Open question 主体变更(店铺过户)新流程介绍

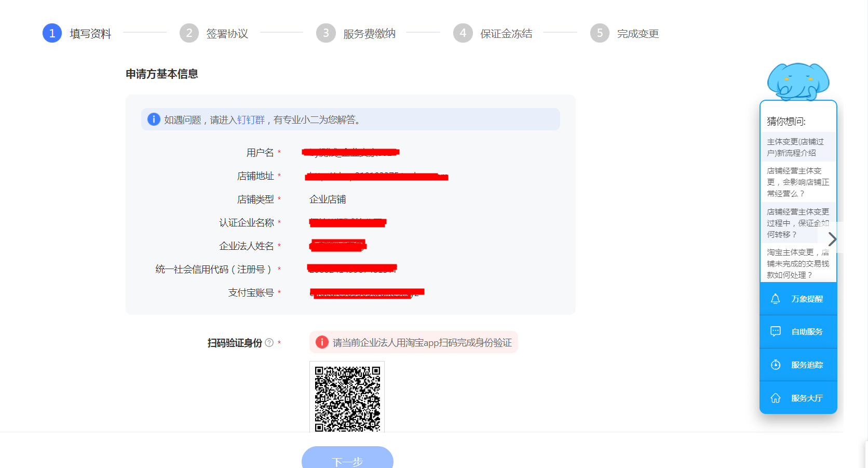(x=795, y=147)
